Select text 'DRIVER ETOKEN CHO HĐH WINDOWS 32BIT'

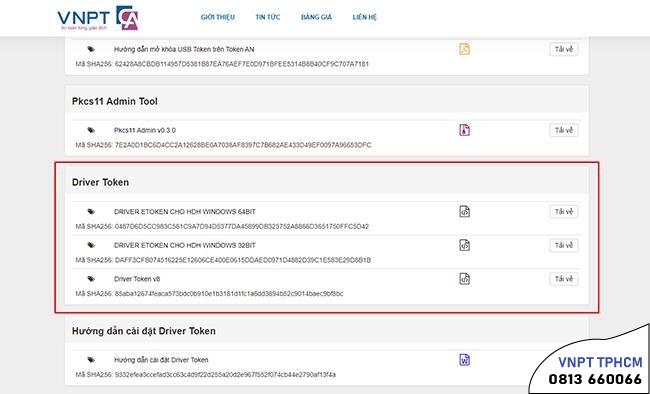[x=184, y=245]
